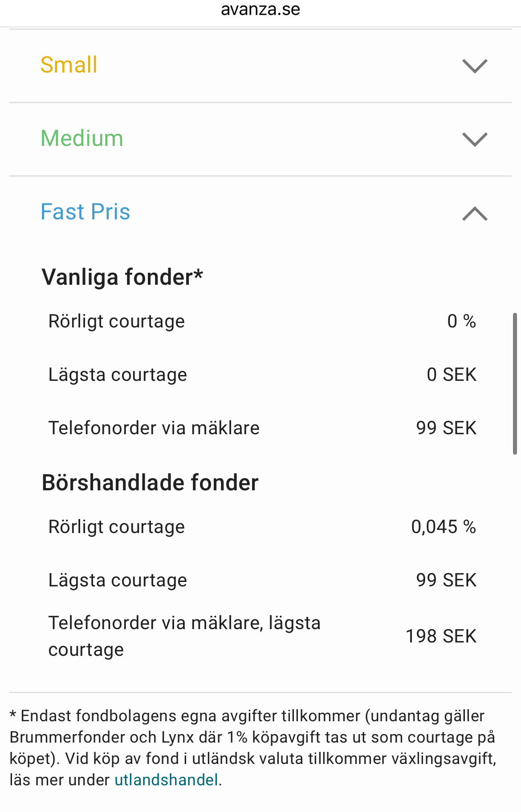The image size is (521, 812).
Task: Tap the green Medium heading
Action: tap(82, 138)
